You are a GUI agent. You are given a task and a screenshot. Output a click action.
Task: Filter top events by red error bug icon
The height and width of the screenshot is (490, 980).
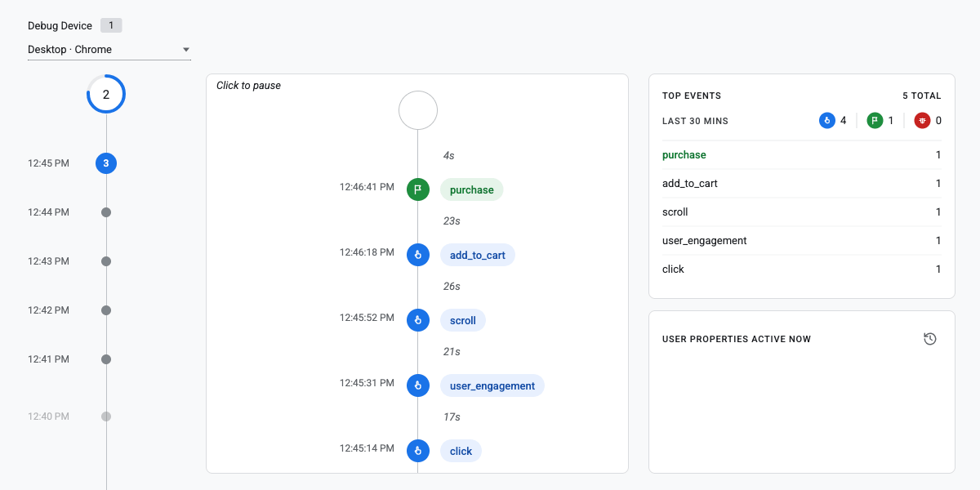[922, 121]
